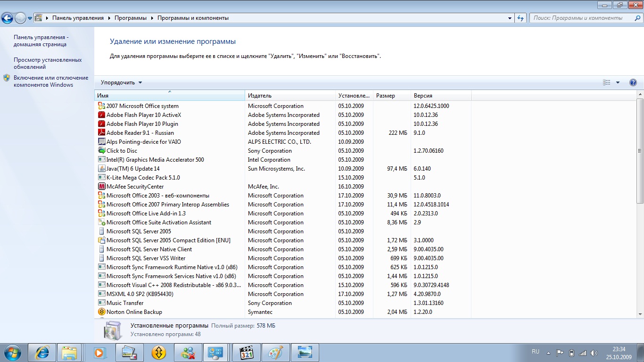The image size is (644, 362).
Task: Open Media Player Classic 321 taskbar icon
Action: pos(247,353)
